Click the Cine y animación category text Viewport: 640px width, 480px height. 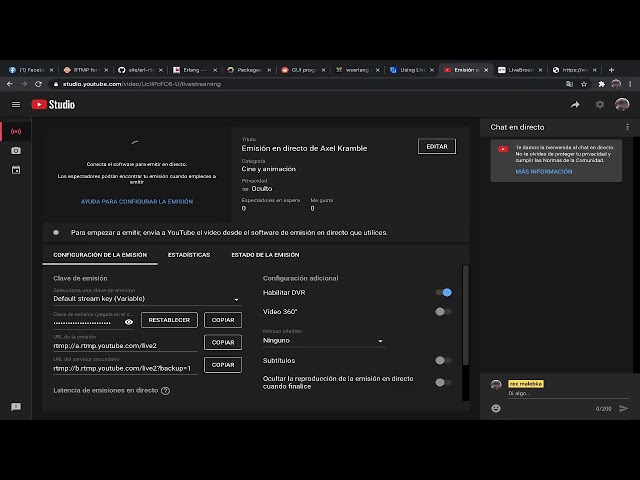[x=269, y=169]
